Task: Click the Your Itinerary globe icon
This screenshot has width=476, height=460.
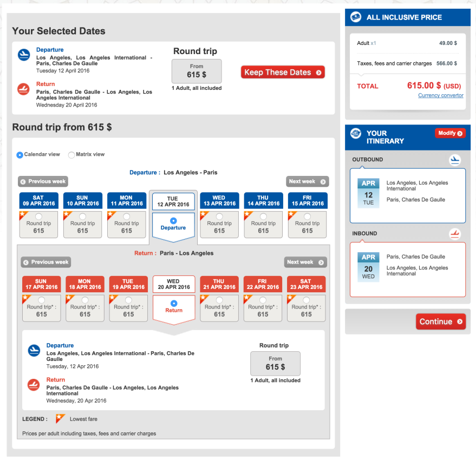Action: (356, 133)
